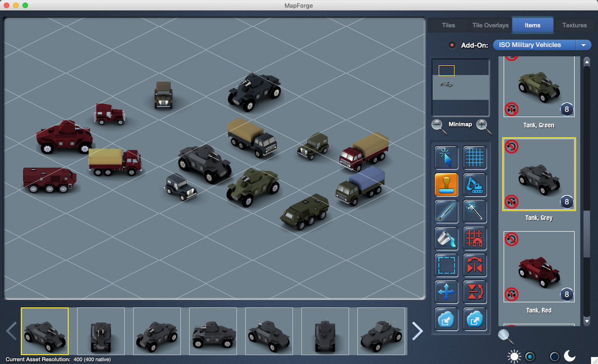598x364 pixels.
Task: Toggle the red Add-On indicator
Action: [452, 45]
